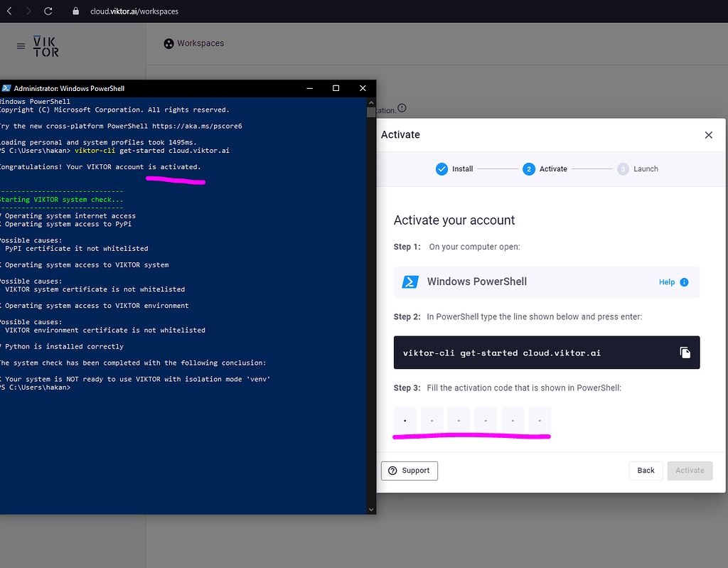Click the first activation code box
Viewport: 728px width, 568px height.
[x=405, y=421]
